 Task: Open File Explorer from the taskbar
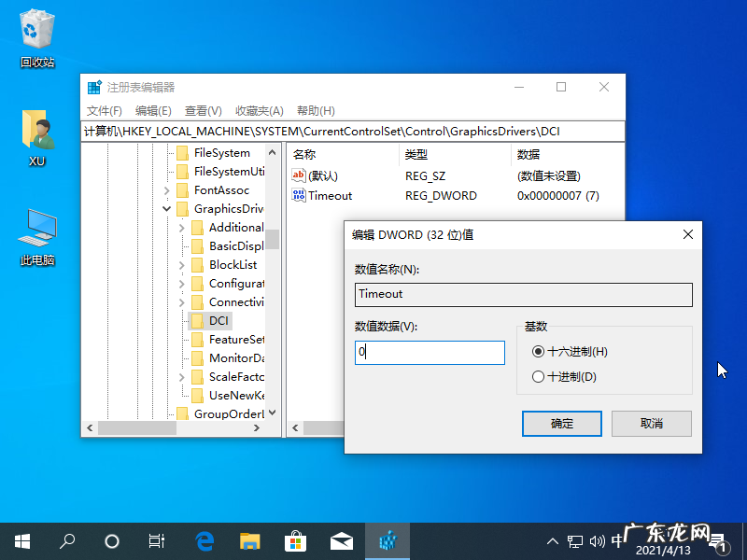pos(249,540)
